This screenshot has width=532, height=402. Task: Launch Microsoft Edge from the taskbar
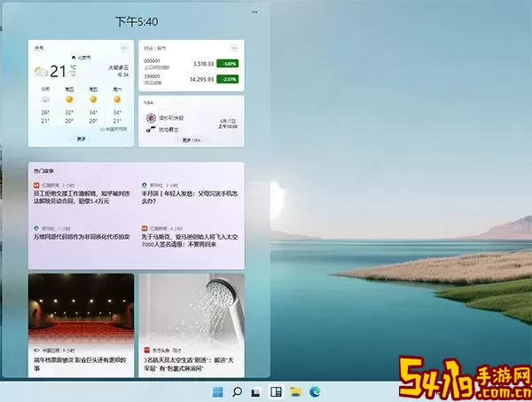[x=315, y=392]
